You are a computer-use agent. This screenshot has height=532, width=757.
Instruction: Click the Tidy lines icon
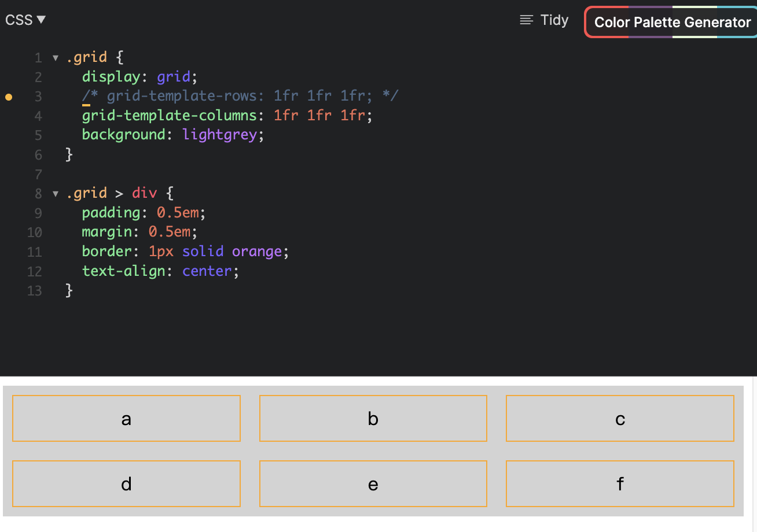[x=526, y=20]
